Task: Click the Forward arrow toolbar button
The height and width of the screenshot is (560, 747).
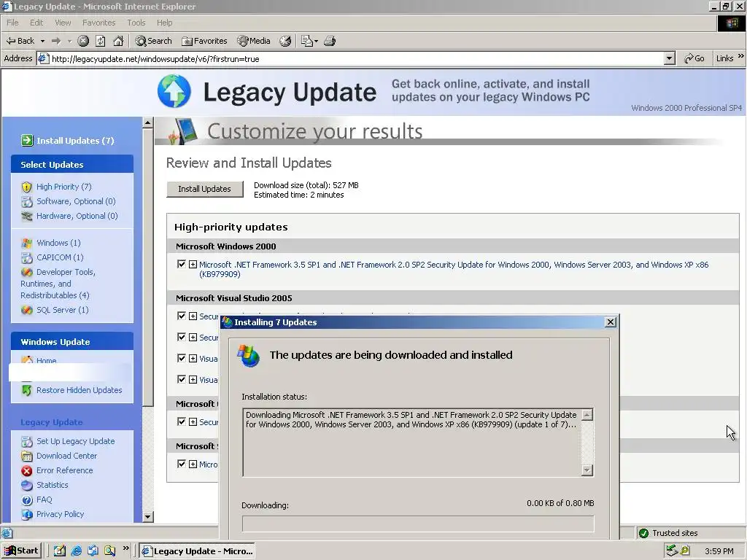Action: pos(56,41)
